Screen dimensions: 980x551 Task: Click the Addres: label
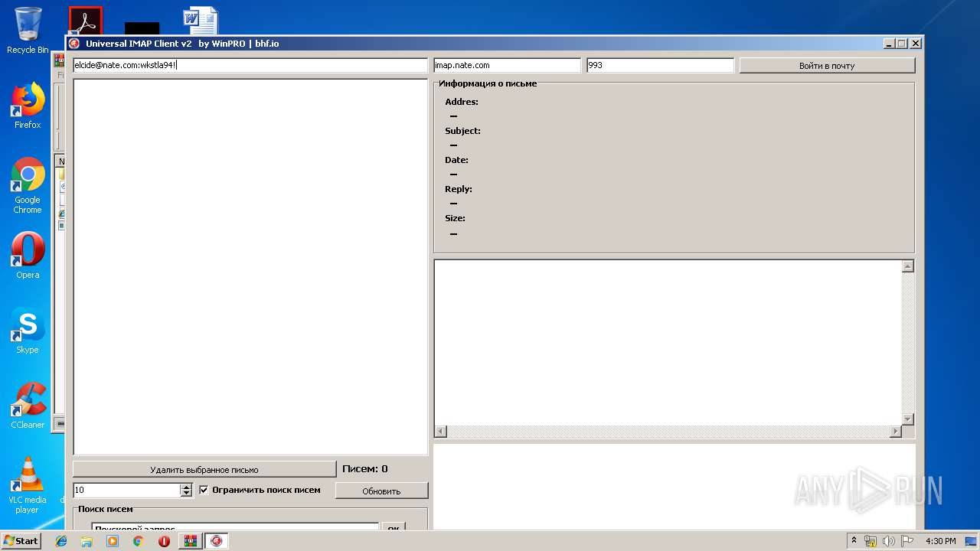coord(462,102)
